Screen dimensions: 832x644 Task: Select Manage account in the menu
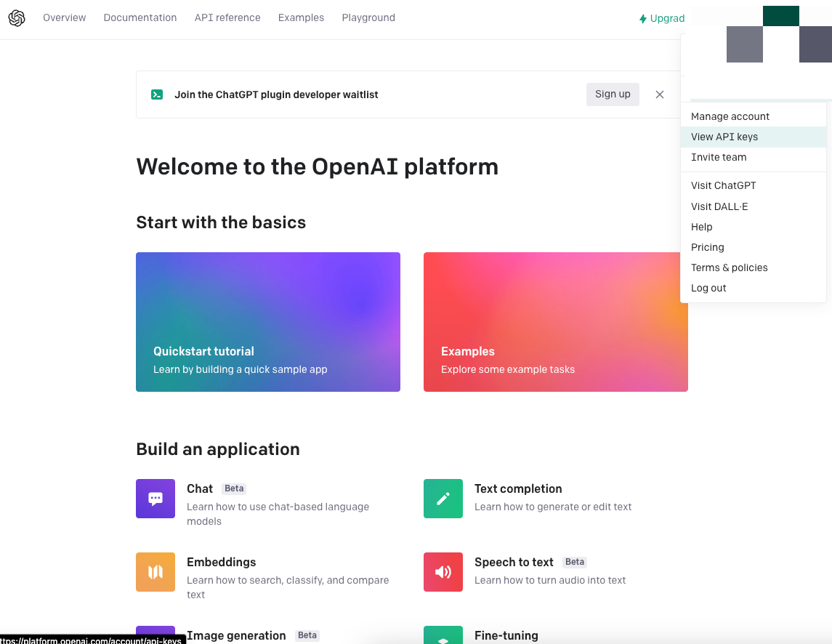754,116
